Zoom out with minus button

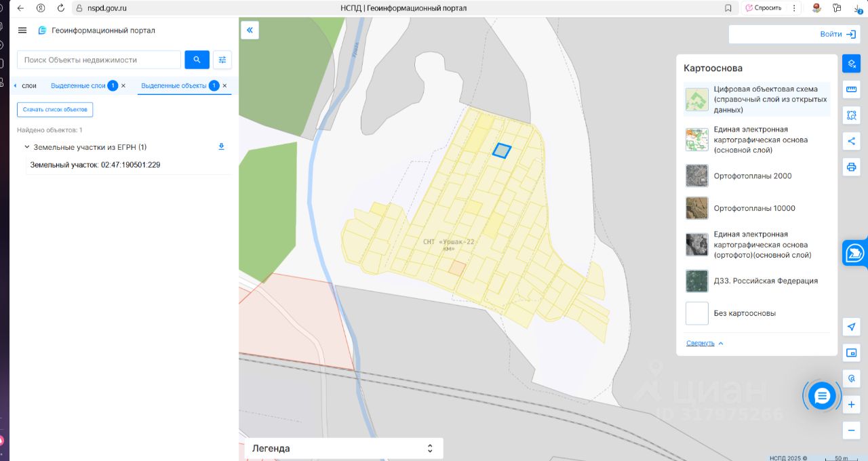[x=852, y=430]
